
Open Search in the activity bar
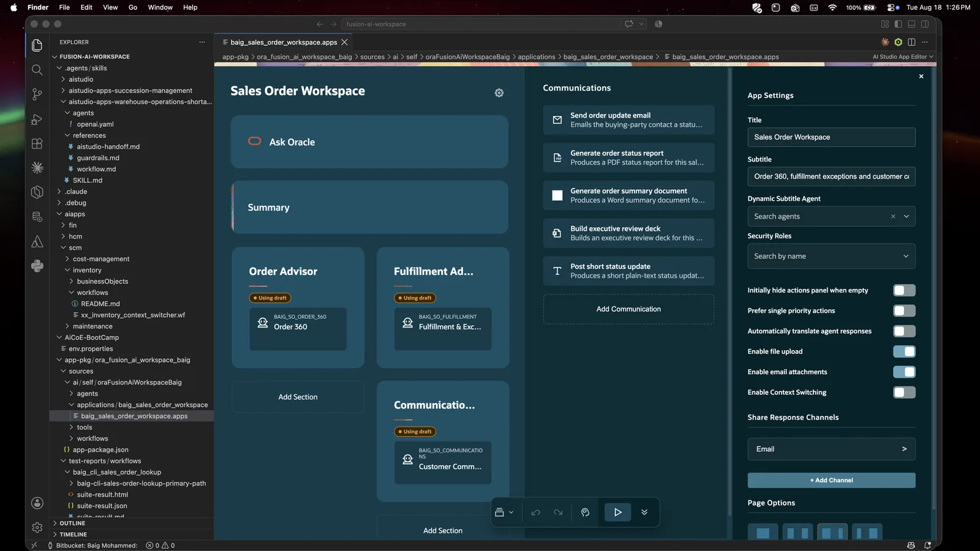pyautogui.click(x=37, y=70)
